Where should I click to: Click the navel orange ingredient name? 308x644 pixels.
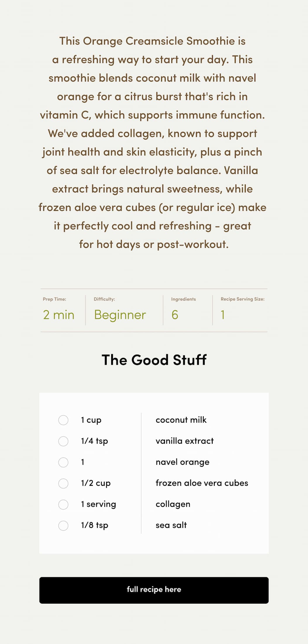pyautogui.click(x=183, y=462)
